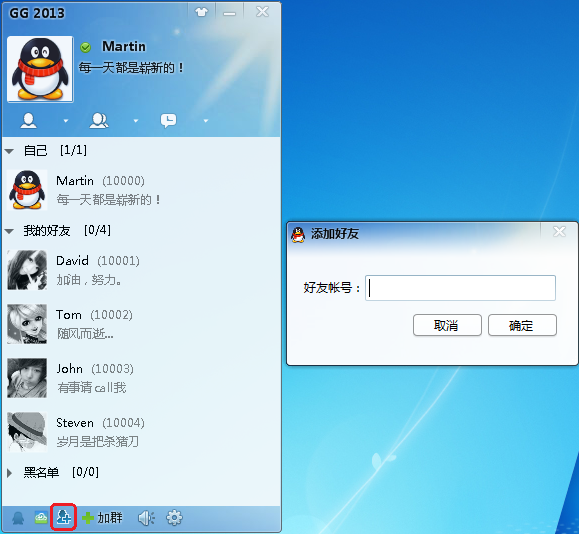Screen dimensions: 579x534
Task: Open the sound settings speaker icon
Action: pos(146,518)
